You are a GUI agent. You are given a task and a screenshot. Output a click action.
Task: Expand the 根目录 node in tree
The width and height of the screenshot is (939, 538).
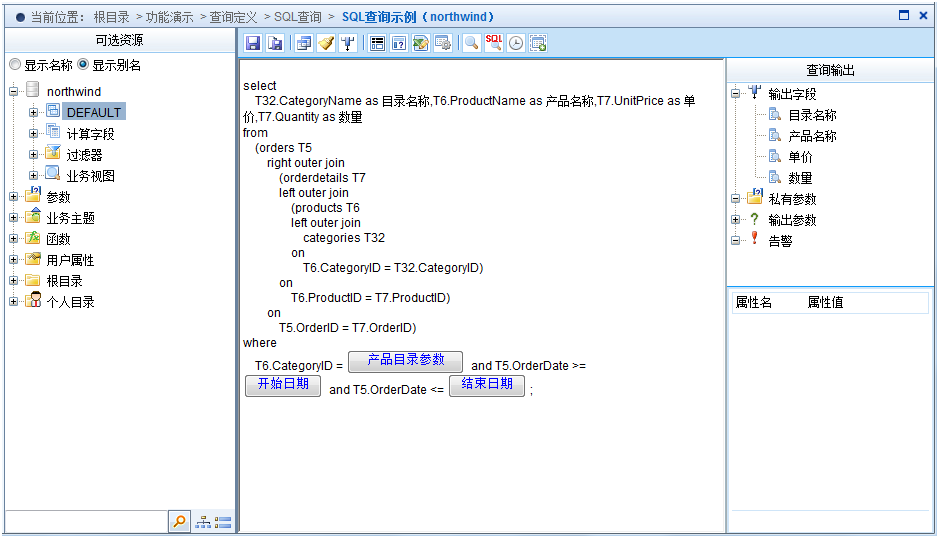pos(13,280)
